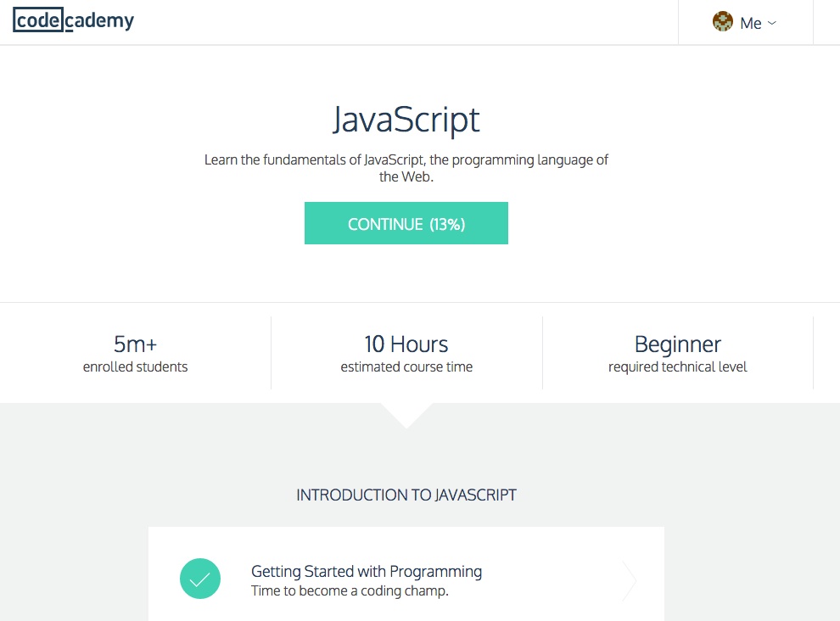Expand the dropdown arrow beside Me

coord(772,23)
